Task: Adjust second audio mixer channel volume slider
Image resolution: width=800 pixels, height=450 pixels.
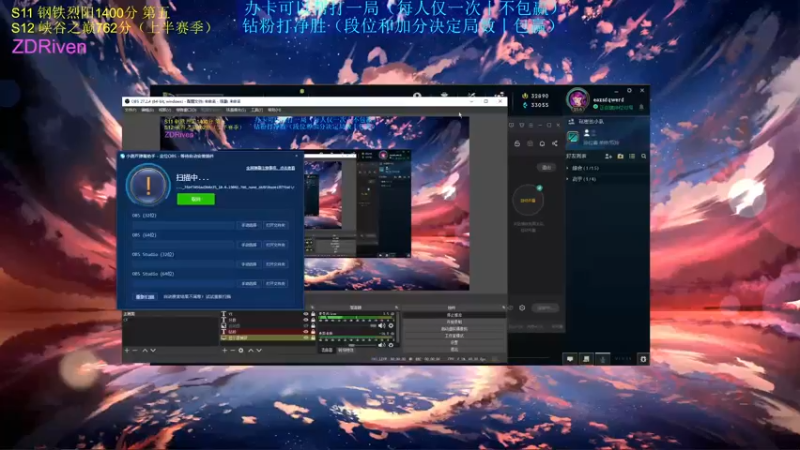Action: point(347,345)
